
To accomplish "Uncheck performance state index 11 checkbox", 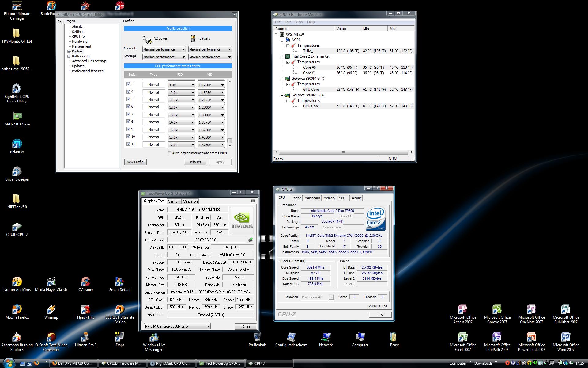I will click(x=128, y=144).
